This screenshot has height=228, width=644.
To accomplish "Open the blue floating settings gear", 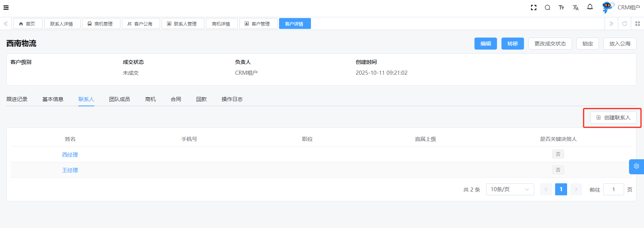I will 636,166.
